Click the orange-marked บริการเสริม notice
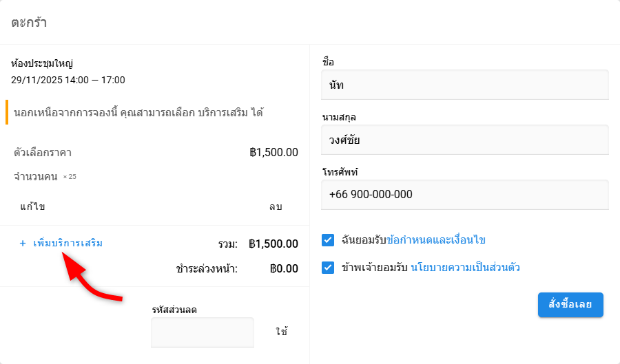This screenshot has height=364, width=620. tap(138, 112)
